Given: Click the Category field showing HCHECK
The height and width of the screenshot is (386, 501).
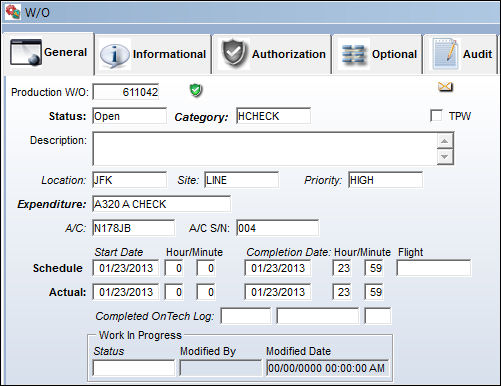Looking at the screenshot, I should pos(274,116).
